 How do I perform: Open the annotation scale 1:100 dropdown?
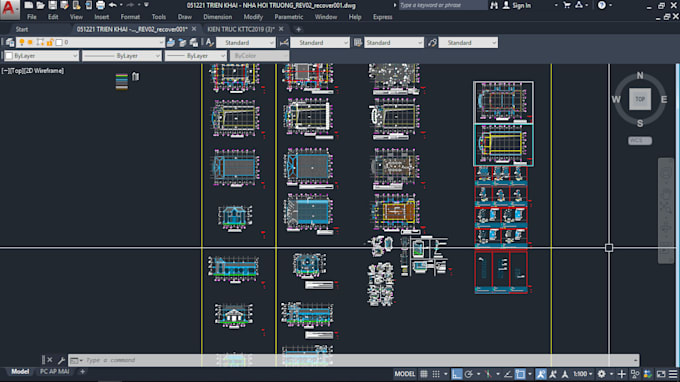pyautogui.click(x=583, y=374)
